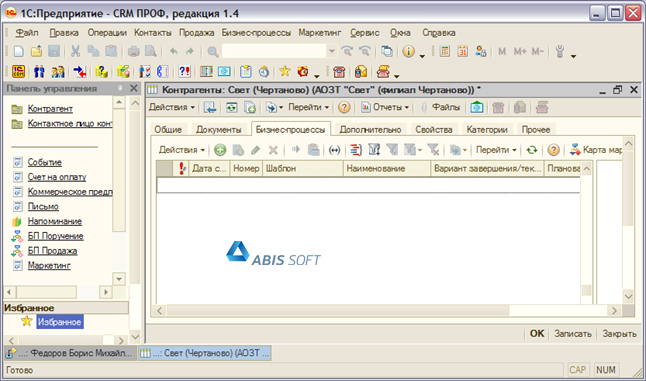Click the green plus Add icon in Бизнес-процессы
Viewport: 646px width, 381px height.
pyautogui.click(x=220, y=150)
